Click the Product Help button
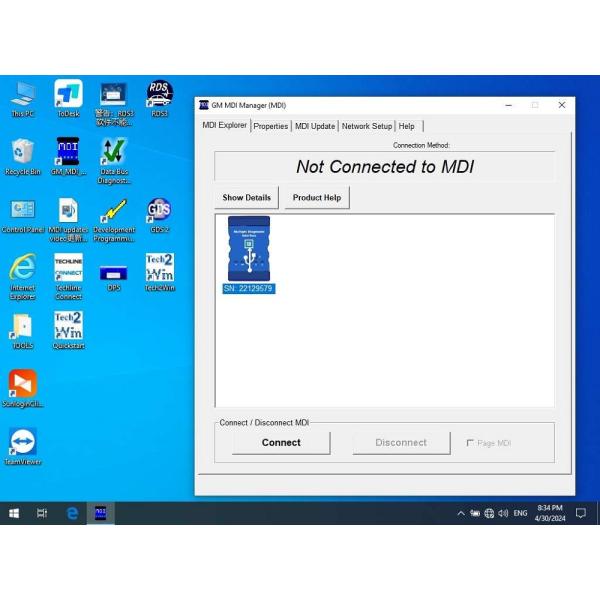This screenshot has width=600, height=600. click(x=316, y=198)
